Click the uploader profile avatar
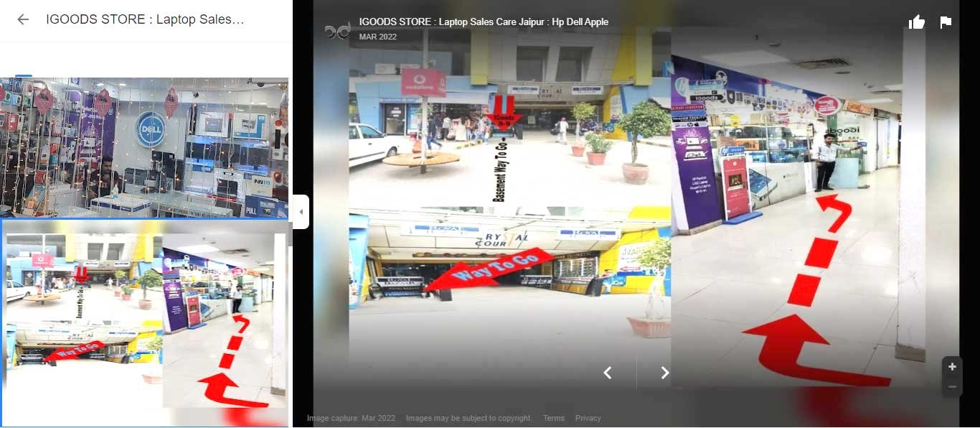 [338, 30]
